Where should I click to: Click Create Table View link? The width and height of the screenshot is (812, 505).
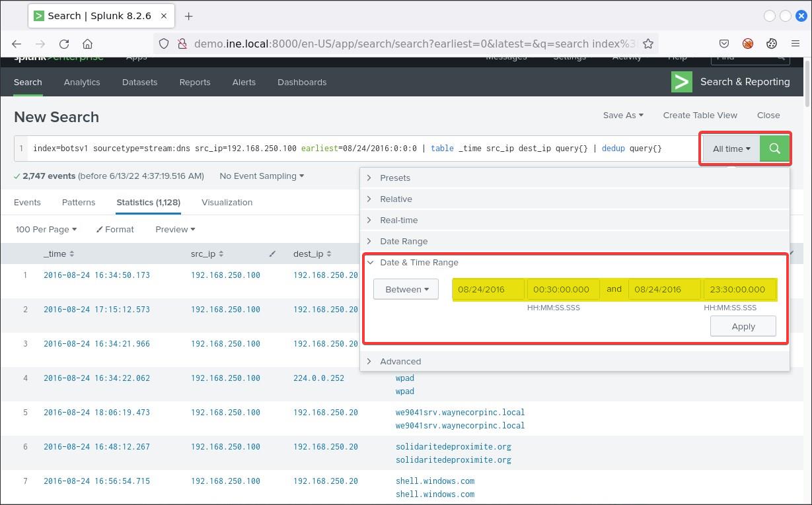click(x=700, y=115)
